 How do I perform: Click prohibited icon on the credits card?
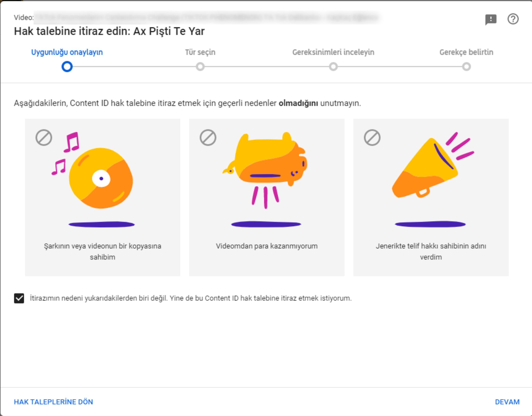(x=372, y=138)
